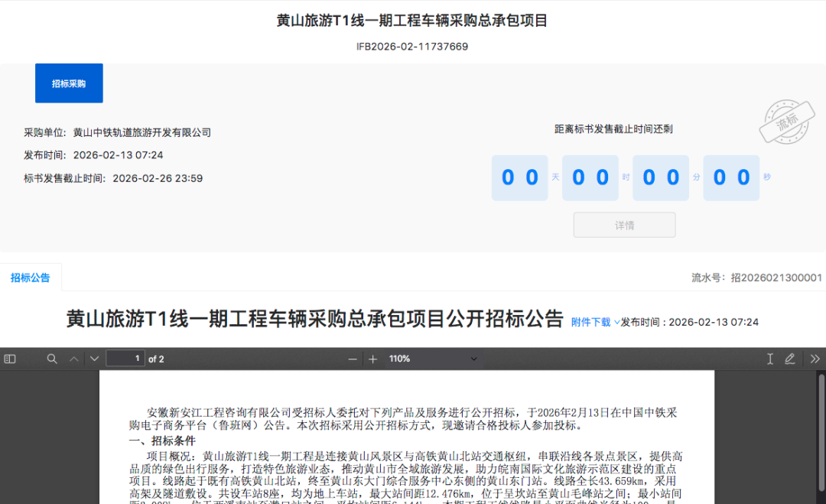Open the PDF find search tool
826x504 pixels.
pyautogui.click(x=52, y=359)
